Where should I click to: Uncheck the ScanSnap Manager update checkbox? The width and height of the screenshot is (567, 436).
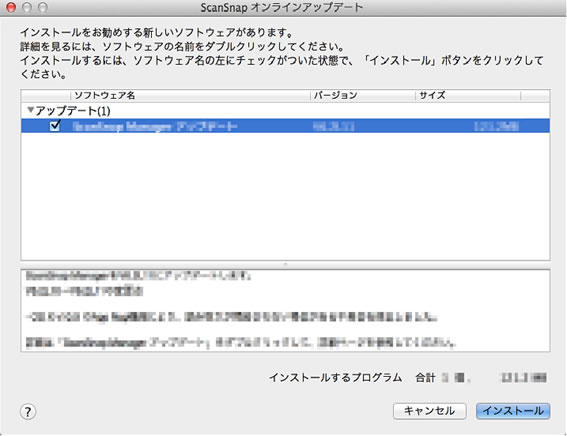[55, 125]
